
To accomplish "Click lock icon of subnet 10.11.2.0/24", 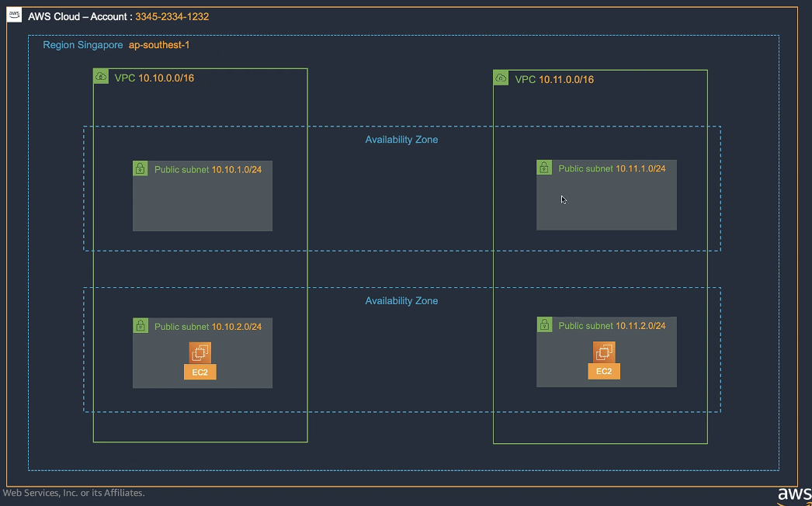I will [544, 325].
